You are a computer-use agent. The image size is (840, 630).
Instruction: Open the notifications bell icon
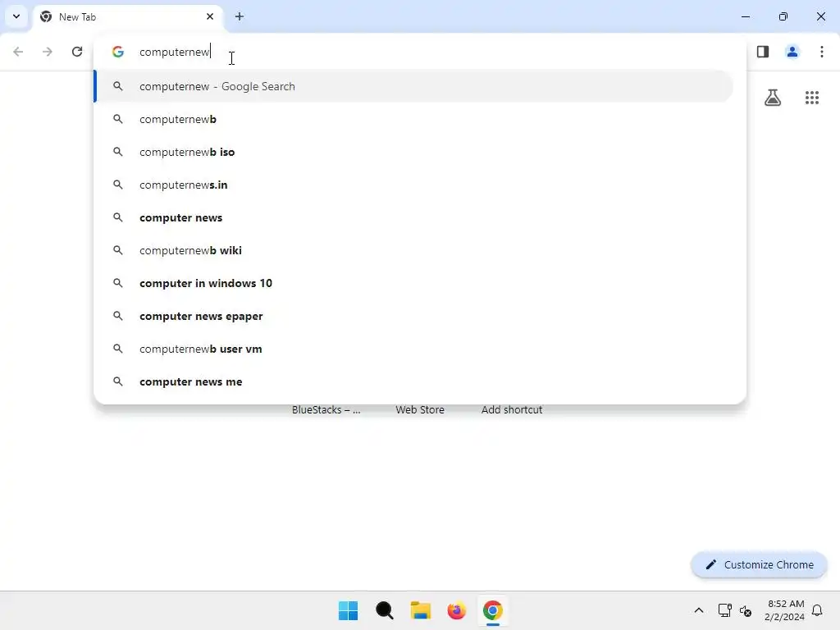[818, 610]
